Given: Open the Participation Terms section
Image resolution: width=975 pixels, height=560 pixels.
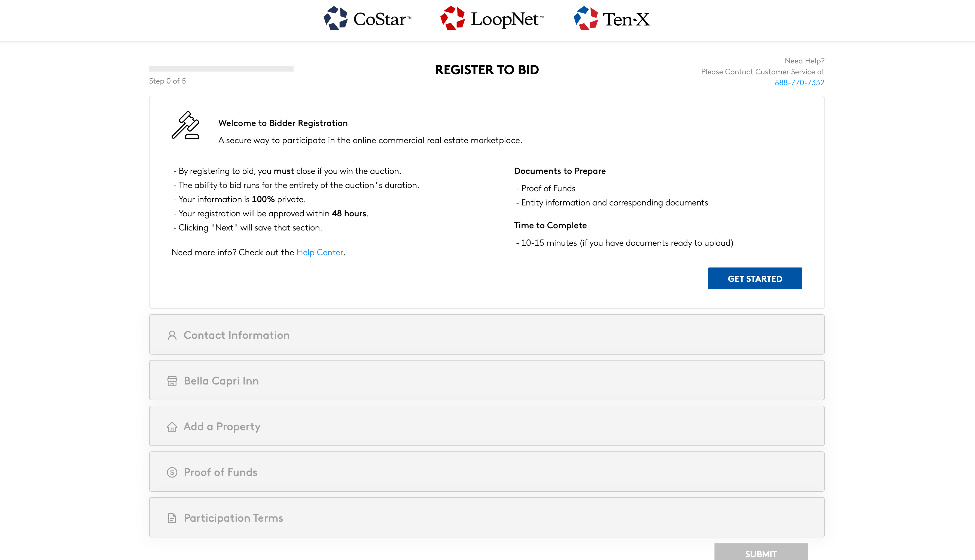Looking at the screenshot, I should tap(486, 518).
